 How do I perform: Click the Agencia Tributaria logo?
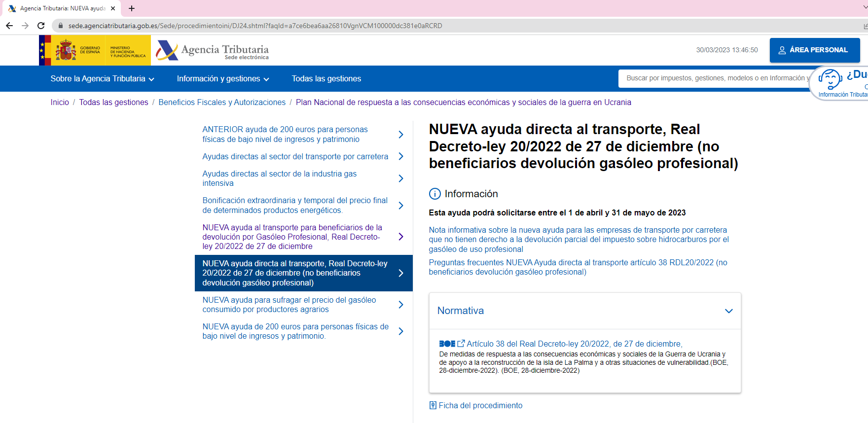coord(213,50)
